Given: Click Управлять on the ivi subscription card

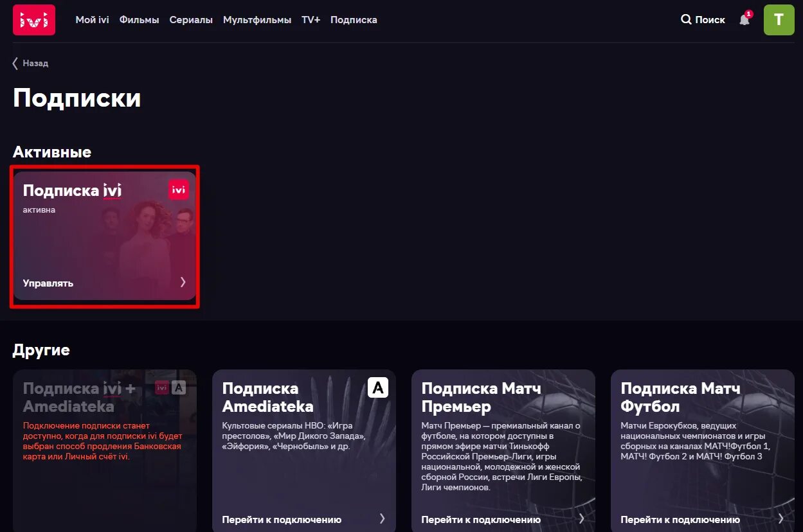Looking at the screenshot, I should point(48,283).
